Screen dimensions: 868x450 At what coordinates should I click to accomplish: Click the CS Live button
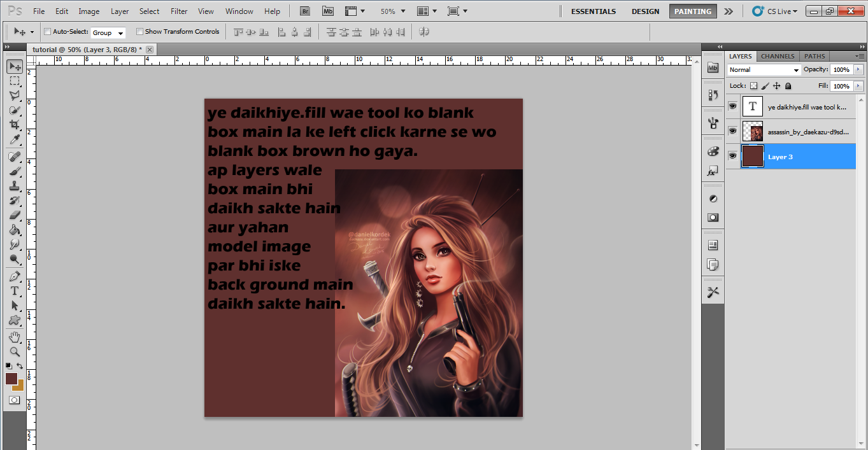[x=774, y=11]
